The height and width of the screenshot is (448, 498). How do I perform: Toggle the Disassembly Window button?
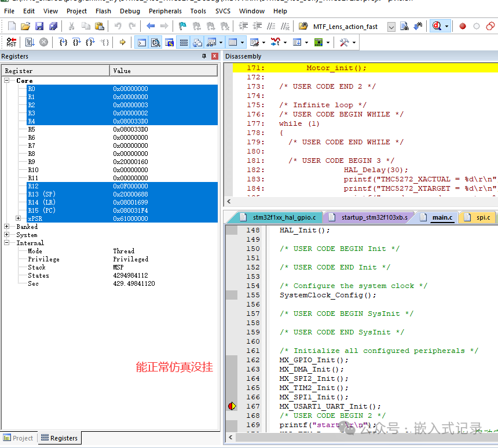(156, 42)
